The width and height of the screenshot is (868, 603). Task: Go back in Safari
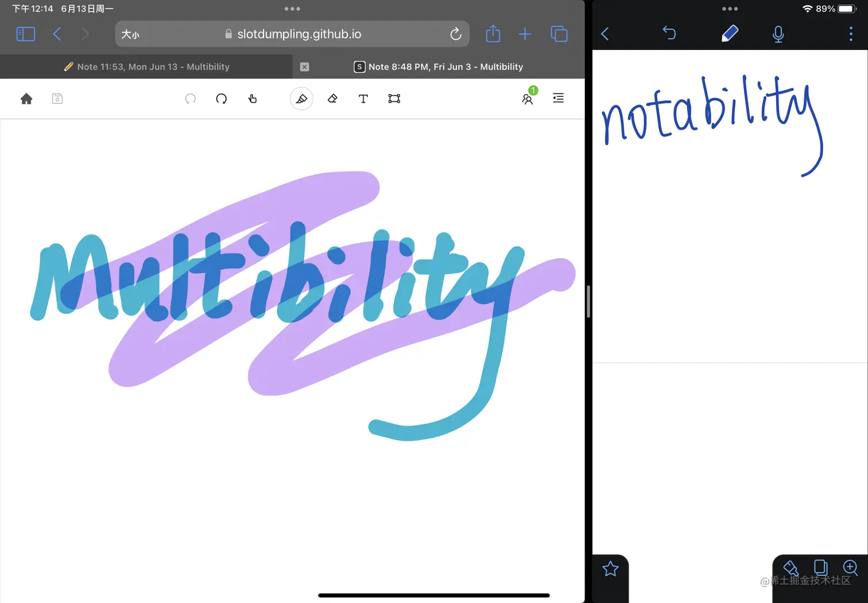tap(57, 34)
